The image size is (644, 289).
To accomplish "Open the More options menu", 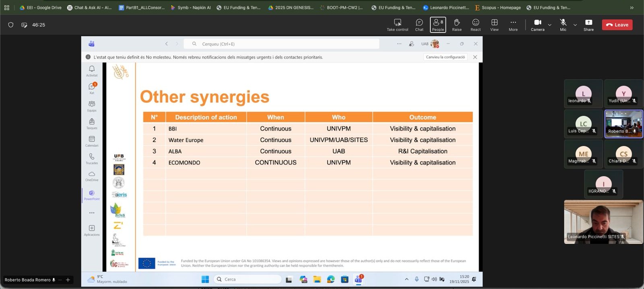I will coord(513,25).
